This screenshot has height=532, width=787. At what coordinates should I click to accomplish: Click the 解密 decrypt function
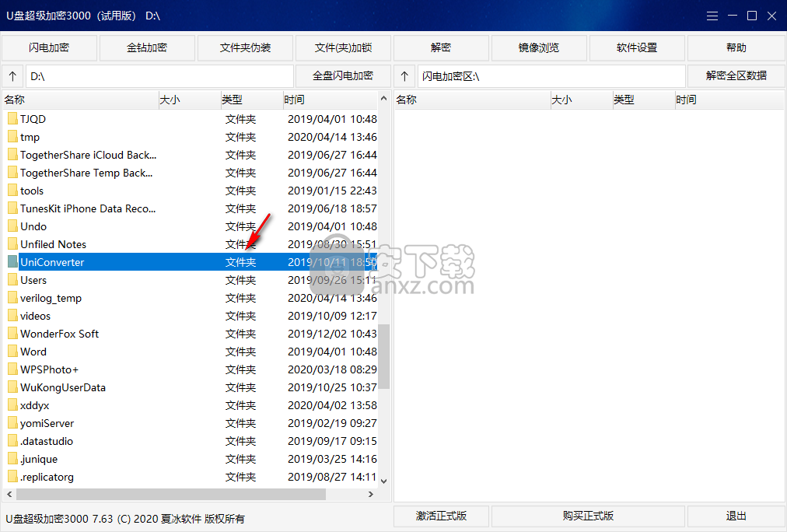pyautogui.click(x=440, y=47)
